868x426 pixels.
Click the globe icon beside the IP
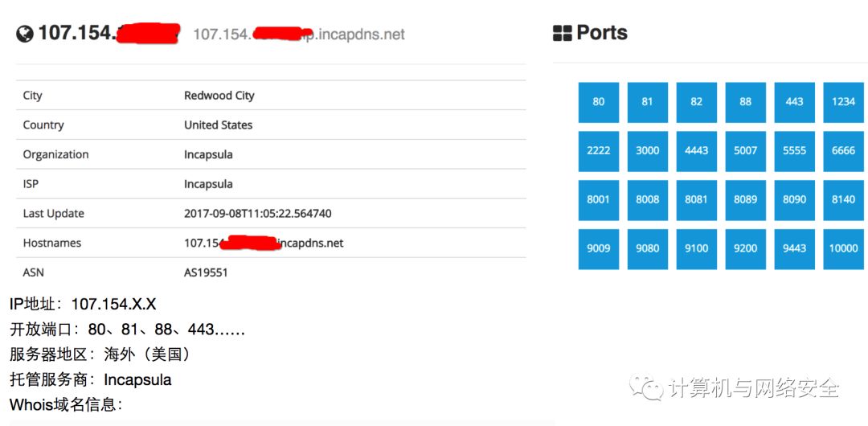coord(25,34)
